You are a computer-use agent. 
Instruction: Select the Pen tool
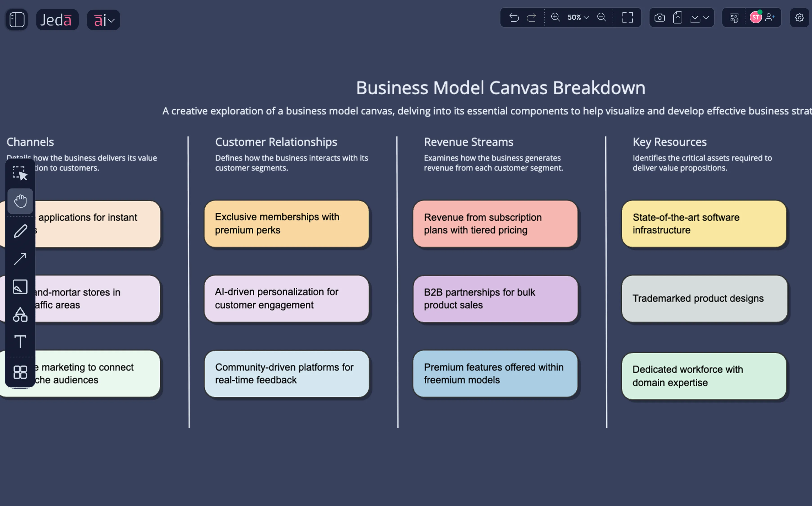click(x=20, y=231)
